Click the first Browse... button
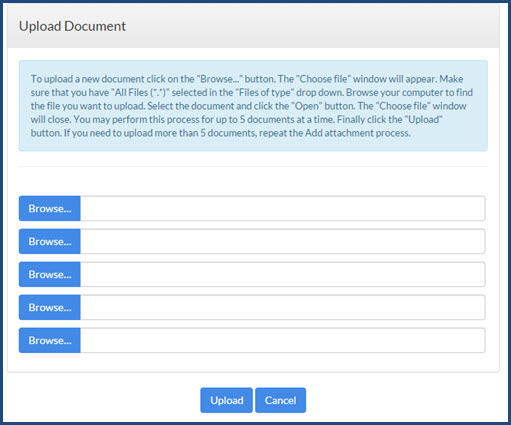The height and width of the screenshot is (425, 511). [50, 208]
